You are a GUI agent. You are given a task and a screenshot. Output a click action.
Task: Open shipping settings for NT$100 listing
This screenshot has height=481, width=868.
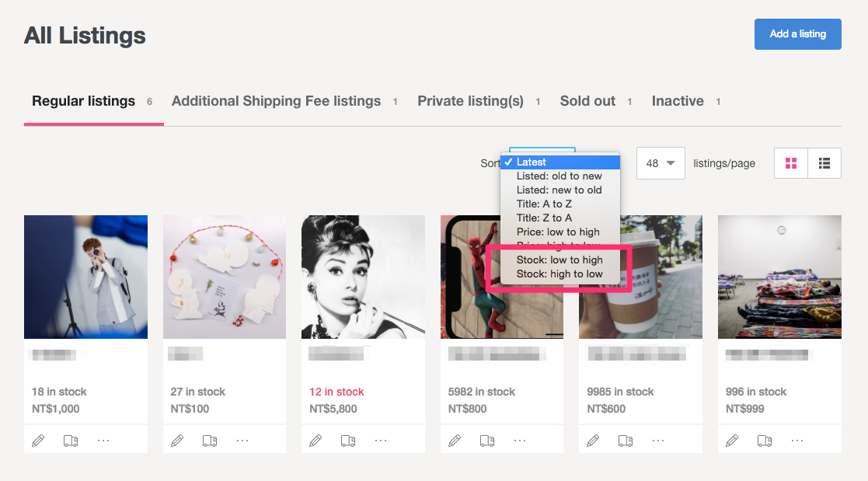(x=210, y=441)
